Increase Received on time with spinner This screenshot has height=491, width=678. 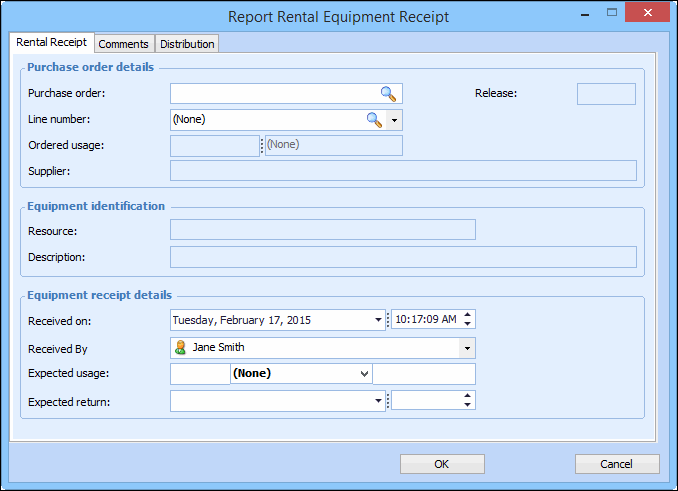468,315
